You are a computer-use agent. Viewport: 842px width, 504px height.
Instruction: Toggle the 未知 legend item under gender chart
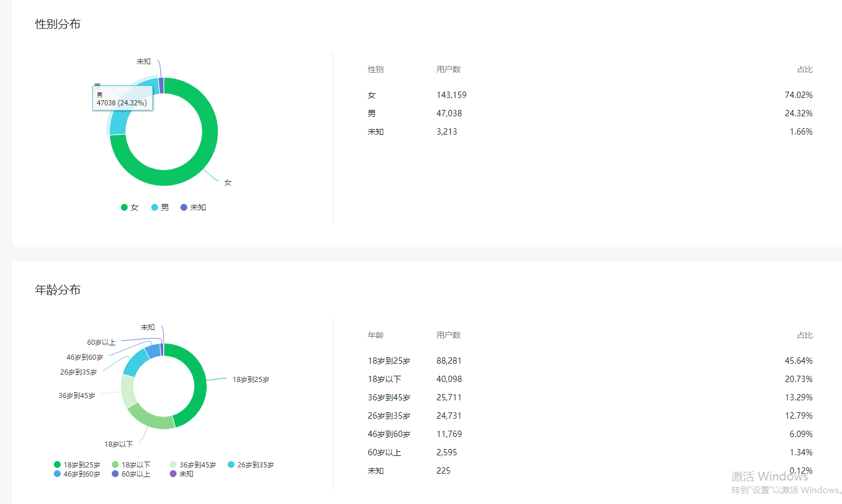click(194, 207)
